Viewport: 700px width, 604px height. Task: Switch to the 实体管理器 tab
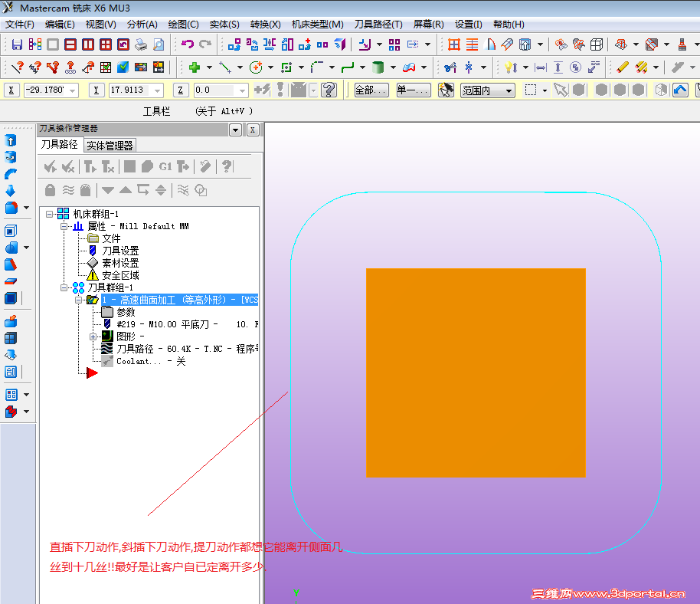pos(110,146)
